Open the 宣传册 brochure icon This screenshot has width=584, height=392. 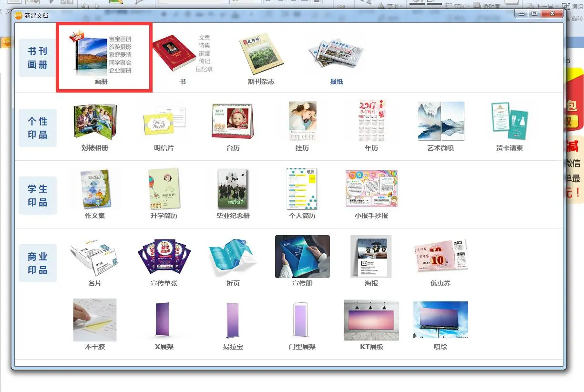click(x=302, y=257)
